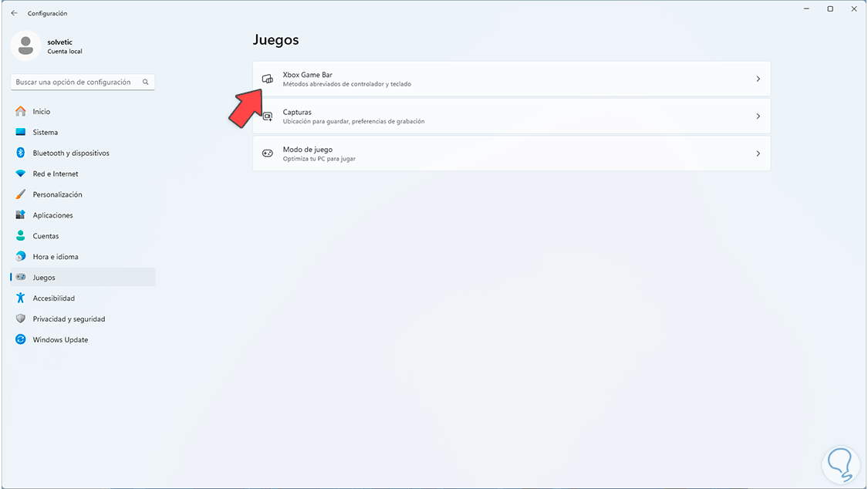Click the Red e Internet wifi icon
The height and width of the screenshot is (489, 868).
coord(21,174)
